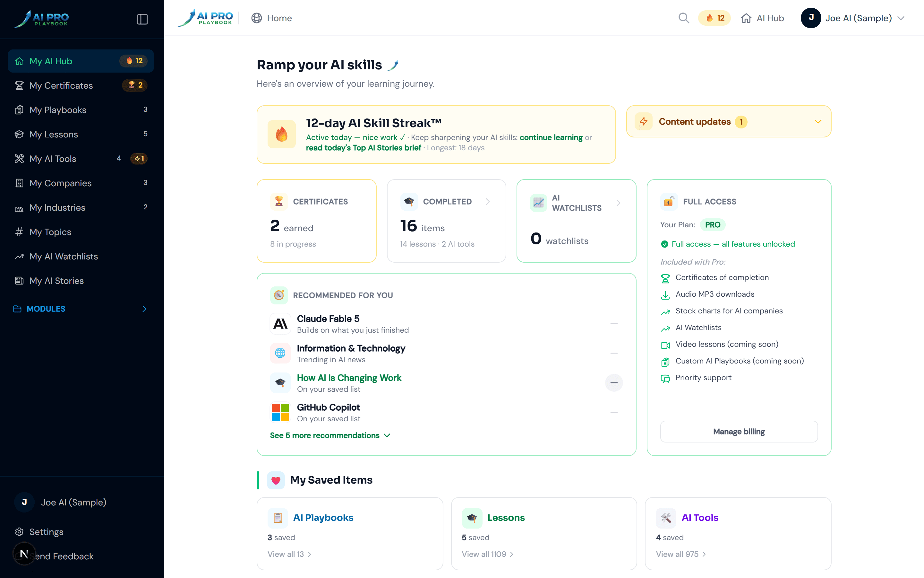
Task: Open the Claude Fable 5 recommendation
Action: (x=328, y=319)
